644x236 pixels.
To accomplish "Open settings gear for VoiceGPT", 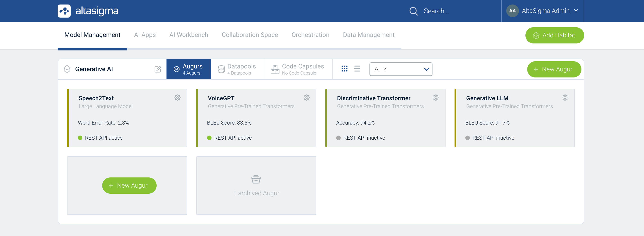I will [x=306, y=98].
